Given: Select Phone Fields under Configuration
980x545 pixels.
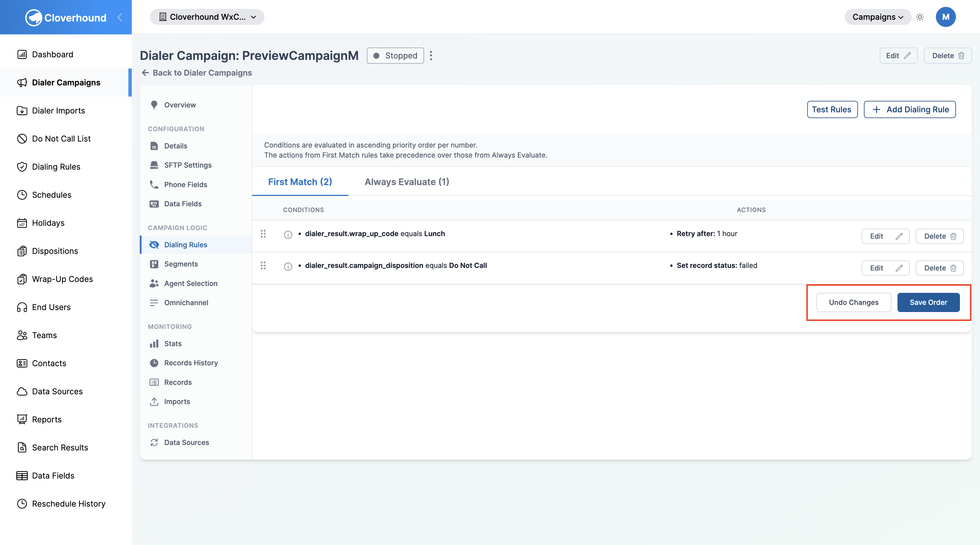Looking at the screenshot, I should [196, 185].
